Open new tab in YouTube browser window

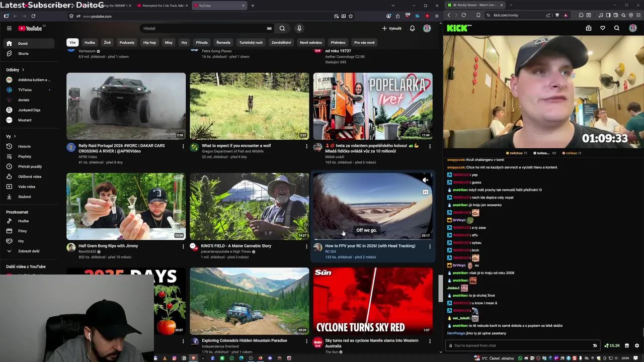point(253,6)
